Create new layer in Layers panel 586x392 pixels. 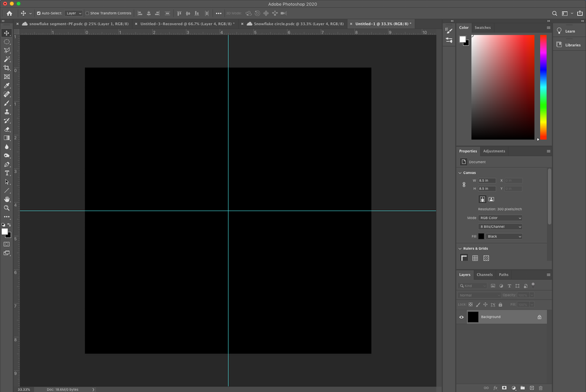[531, 388]
